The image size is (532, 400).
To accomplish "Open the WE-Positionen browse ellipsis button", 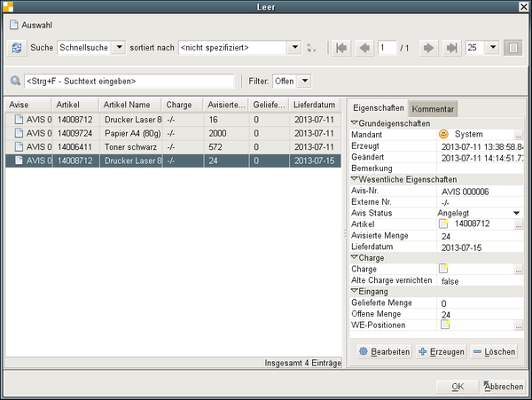I will coord(518,325).
